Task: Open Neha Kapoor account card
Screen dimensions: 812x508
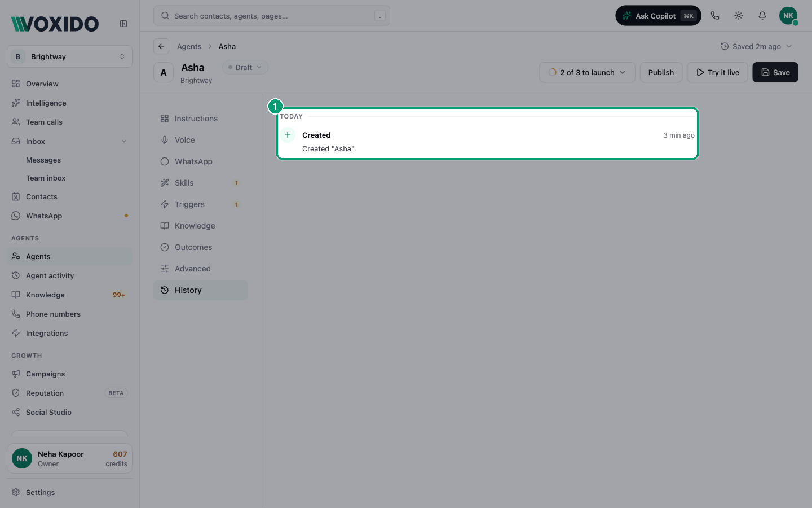Action: pos(69,458)
